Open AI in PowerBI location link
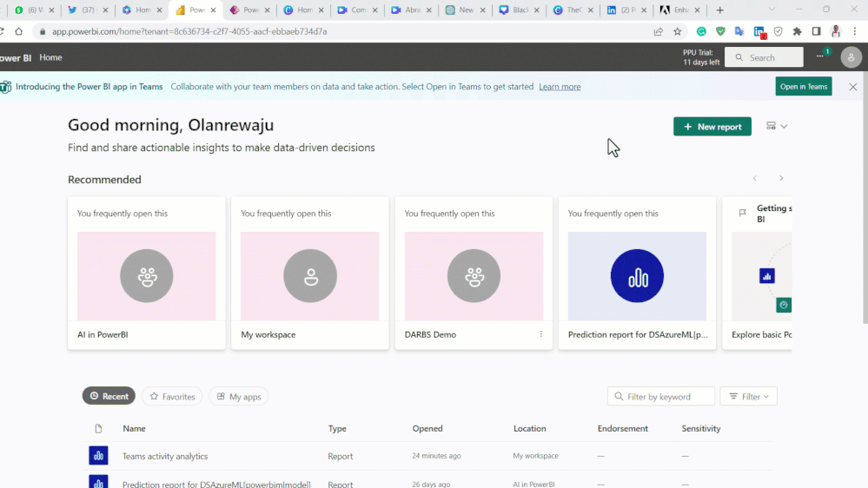The image size is (868, 488). point(533,484)
